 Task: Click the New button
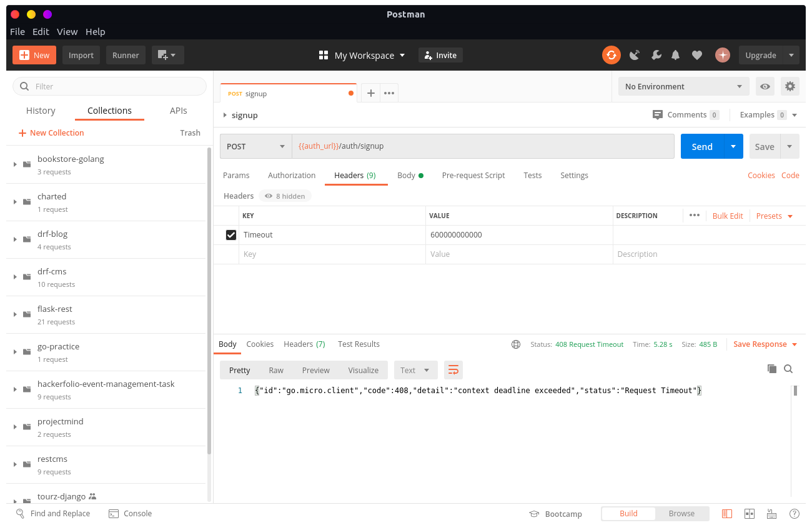point(34,55)
